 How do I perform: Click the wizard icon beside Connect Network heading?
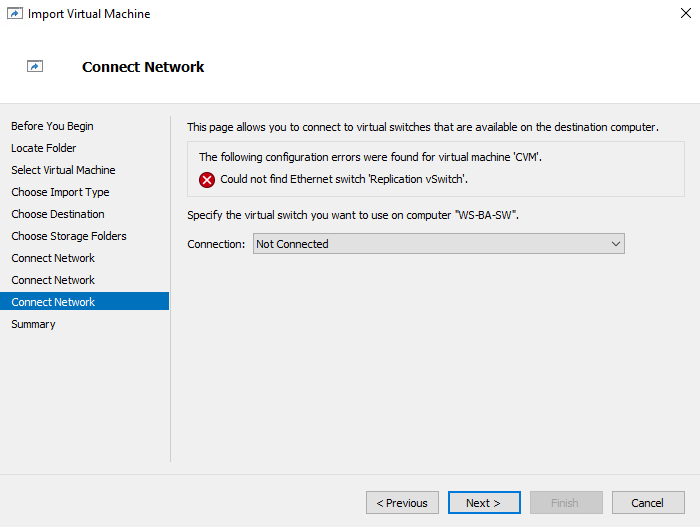35,67
